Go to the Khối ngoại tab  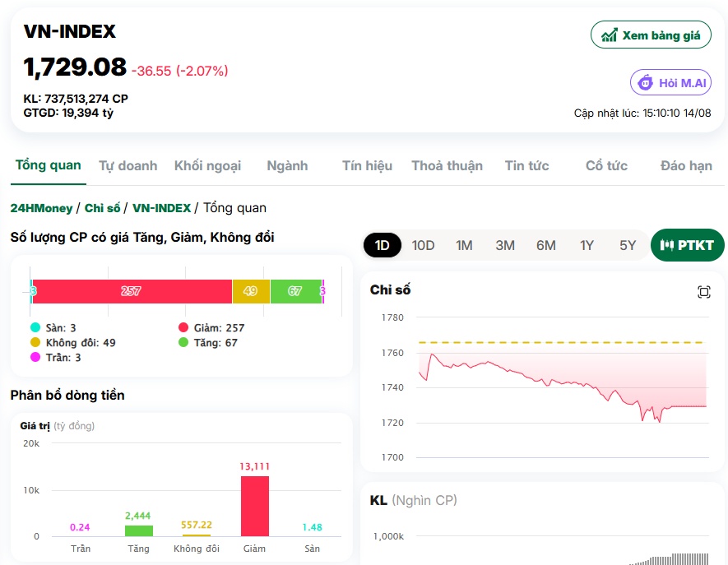207,166
